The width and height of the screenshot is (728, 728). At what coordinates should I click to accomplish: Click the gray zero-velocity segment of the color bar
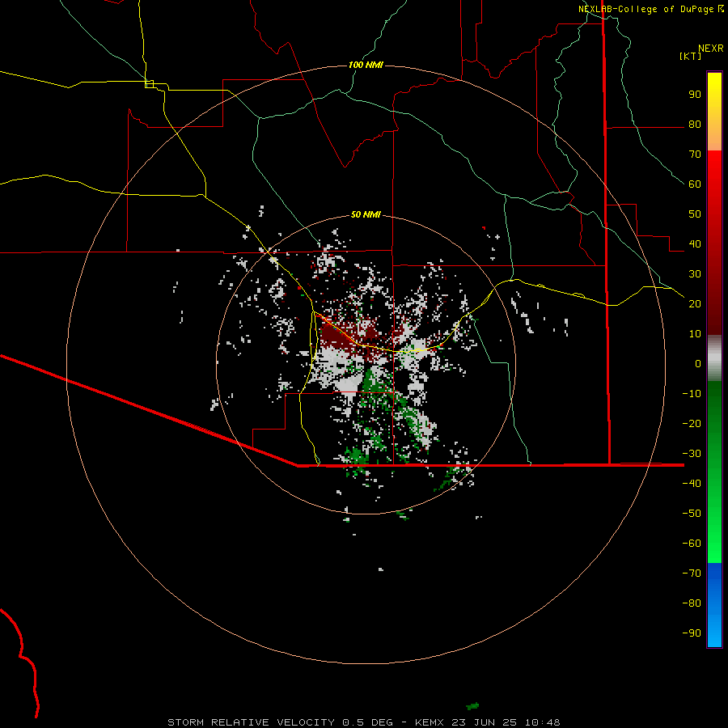click(714, 358)
